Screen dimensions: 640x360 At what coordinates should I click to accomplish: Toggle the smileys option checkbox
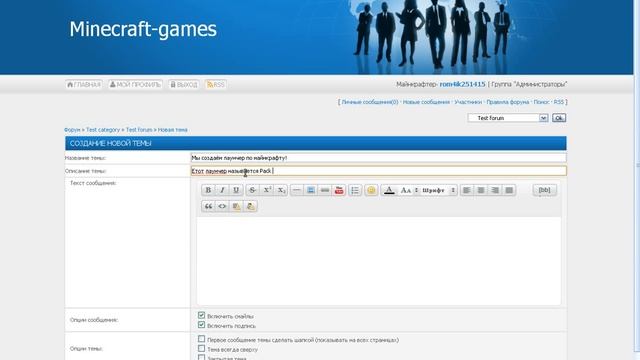[x=201, y=315]
